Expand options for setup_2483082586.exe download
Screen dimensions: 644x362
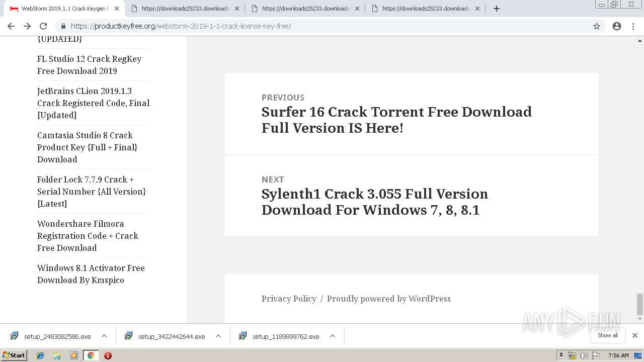tap(104, 336)
